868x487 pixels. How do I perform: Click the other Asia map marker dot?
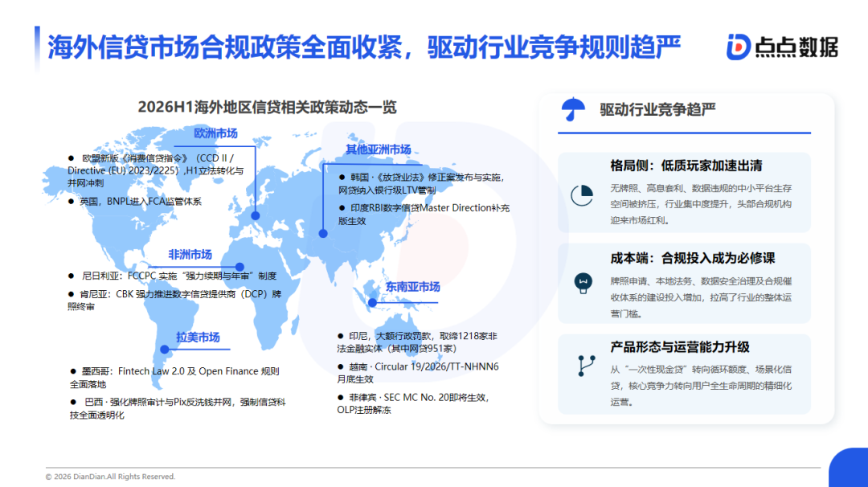tap(323, 234)
